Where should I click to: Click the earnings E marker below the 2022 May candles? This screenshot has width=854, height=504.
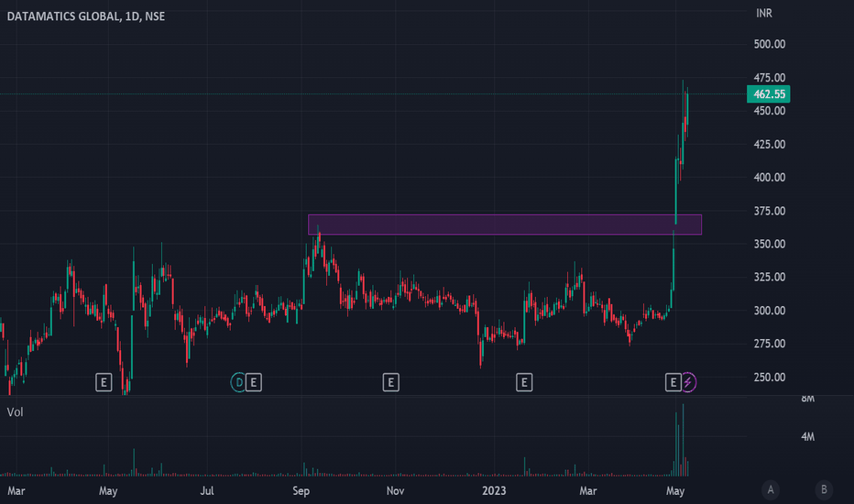104,382
